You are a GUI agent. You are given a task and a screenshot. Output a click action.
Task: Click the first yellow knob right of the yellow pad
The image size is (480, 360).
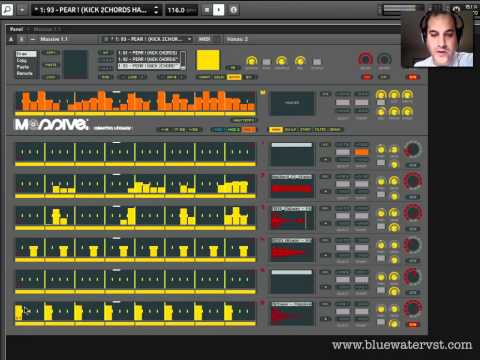tap(251, 61)
